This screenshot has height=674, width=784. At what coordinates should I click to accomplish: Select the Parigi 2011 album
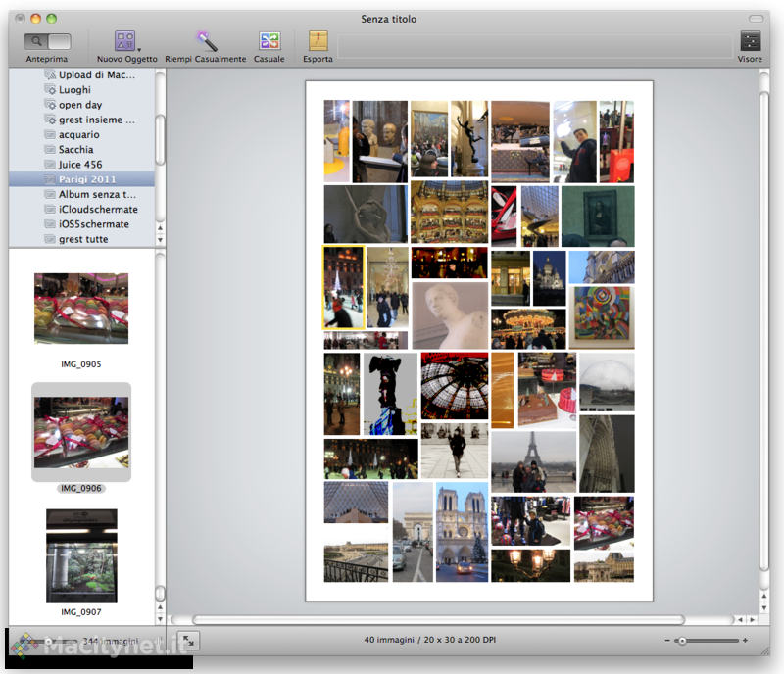point(86,179)
